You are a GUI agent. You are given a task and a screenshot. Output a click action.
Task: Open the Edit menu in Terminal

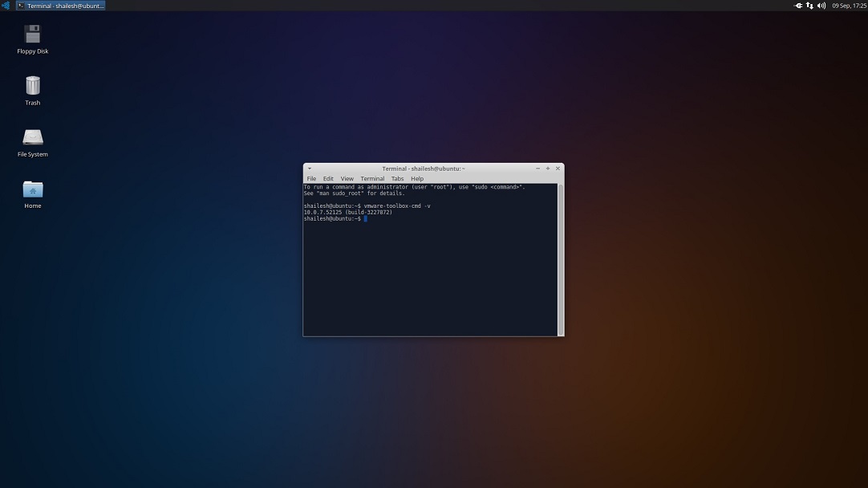click(x=328, y=178)
